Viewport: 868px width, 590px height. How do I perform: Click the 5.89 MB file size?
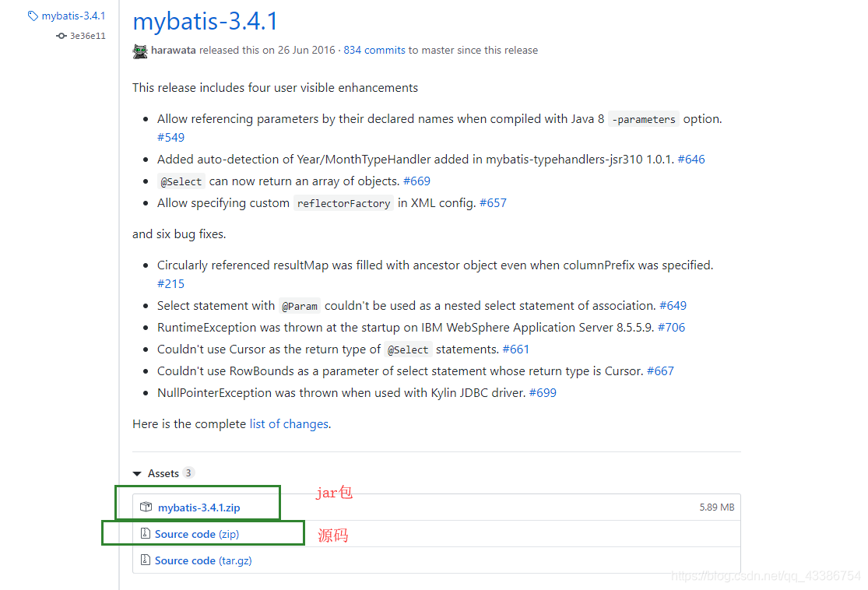coord(717,507)
